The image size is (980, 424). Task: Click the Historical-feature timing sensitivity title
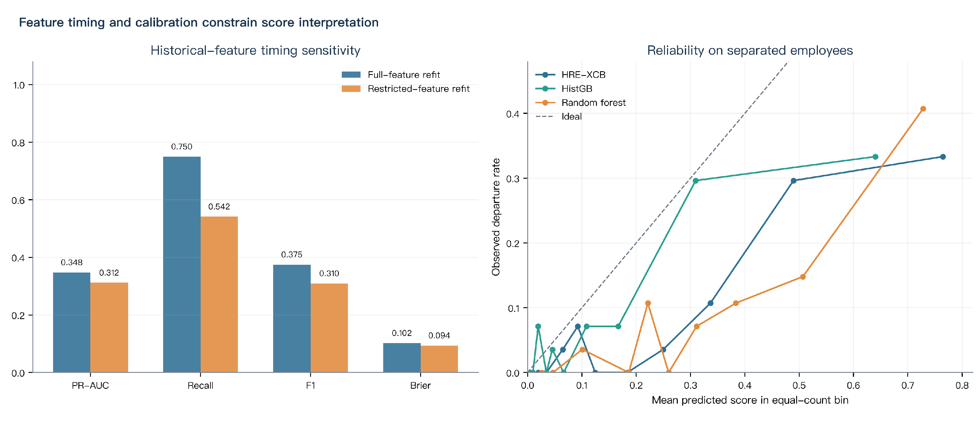(x=255, y=50)
